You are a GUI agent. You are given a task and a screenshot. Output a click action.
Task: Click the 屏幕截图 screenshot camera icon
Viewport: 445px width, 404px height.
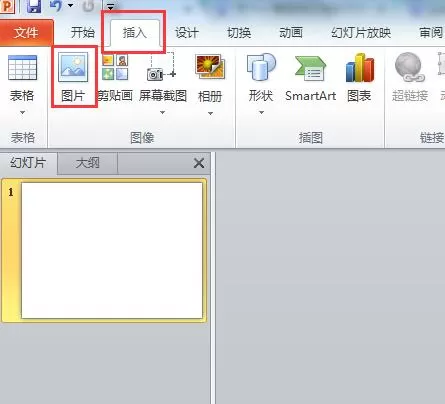[162, 68]
